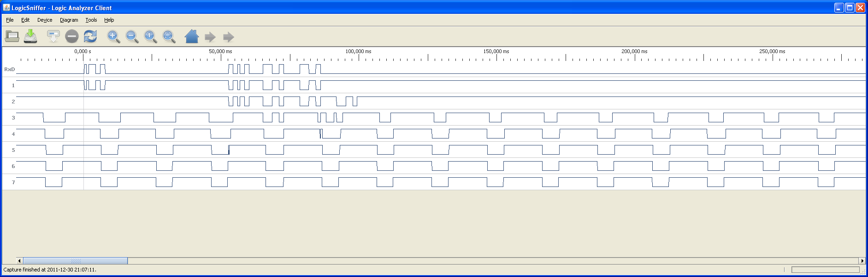Click the grey stop capture icon
This screenshot has width=868, height=277.
coord(72,36)
